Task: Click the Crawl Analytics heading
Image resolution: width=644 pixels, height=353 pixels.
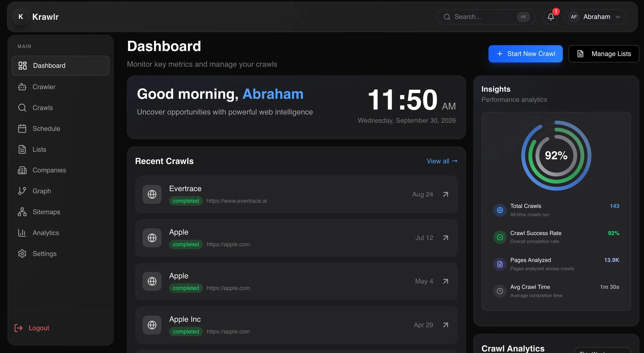Action: tap(513, 348)
